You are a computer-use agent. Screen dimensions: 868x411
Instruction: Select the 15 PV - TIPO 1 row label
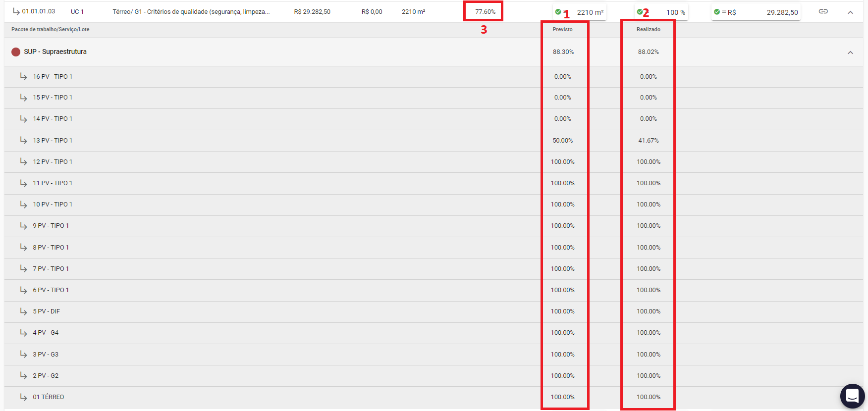(x=53, y=97)
